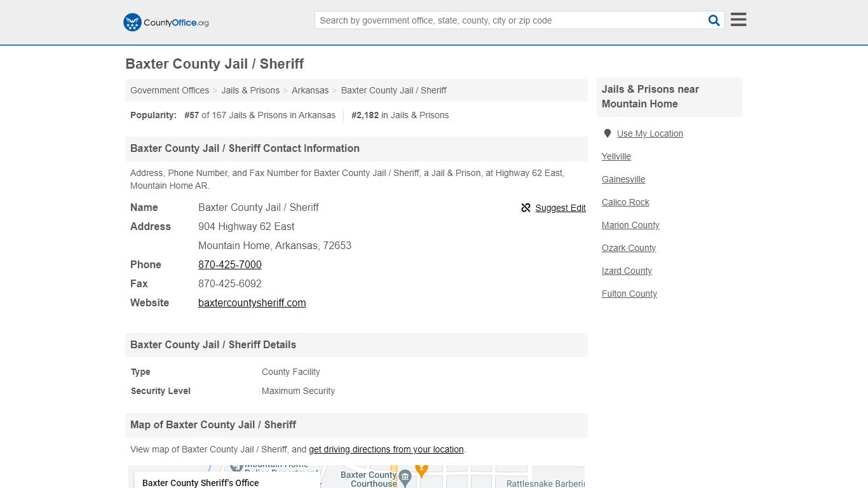
Task: Open Arkansas breadcrumb link
Action: point(310,90)
